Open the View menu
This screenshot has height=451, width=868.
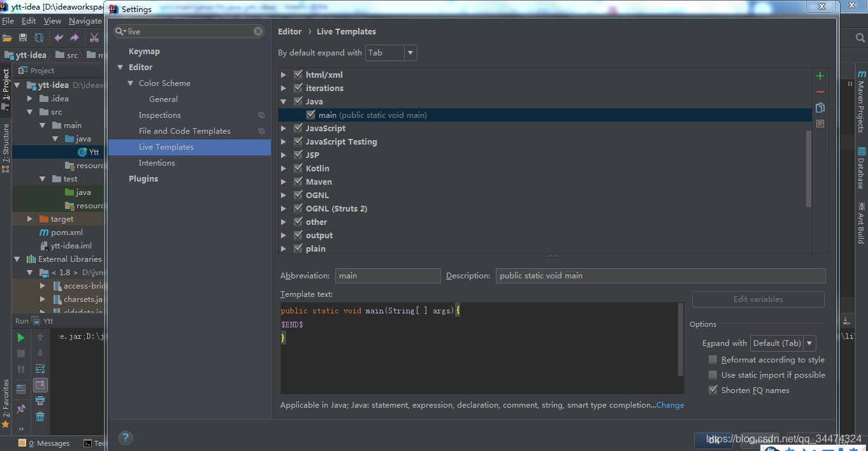52,21
